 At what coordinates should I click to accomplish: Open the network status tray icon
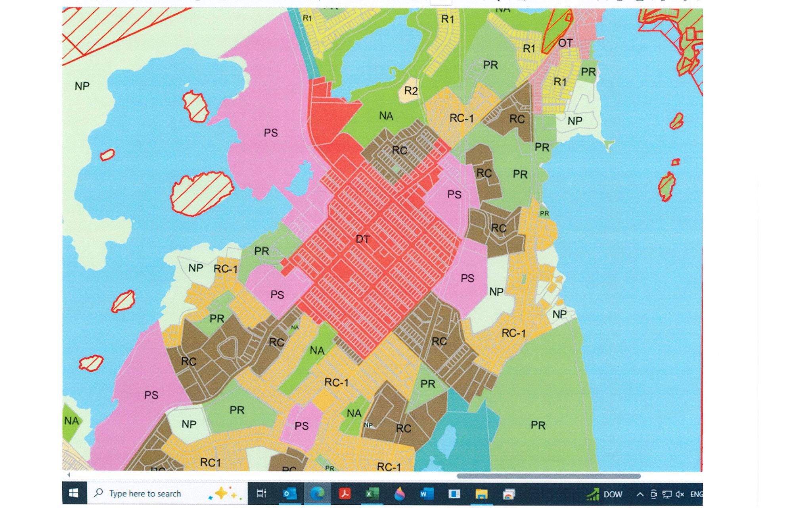[667, 494]
